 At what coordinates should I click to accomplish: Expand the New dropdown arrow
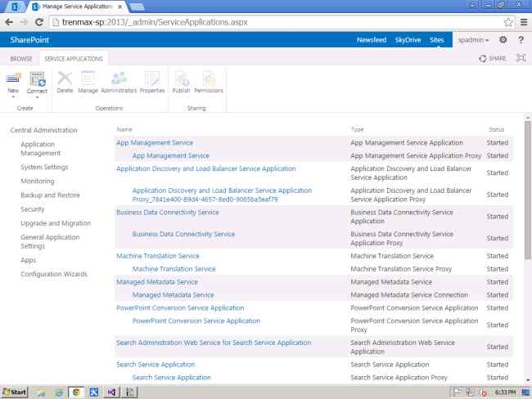click(x=13, y=97)
